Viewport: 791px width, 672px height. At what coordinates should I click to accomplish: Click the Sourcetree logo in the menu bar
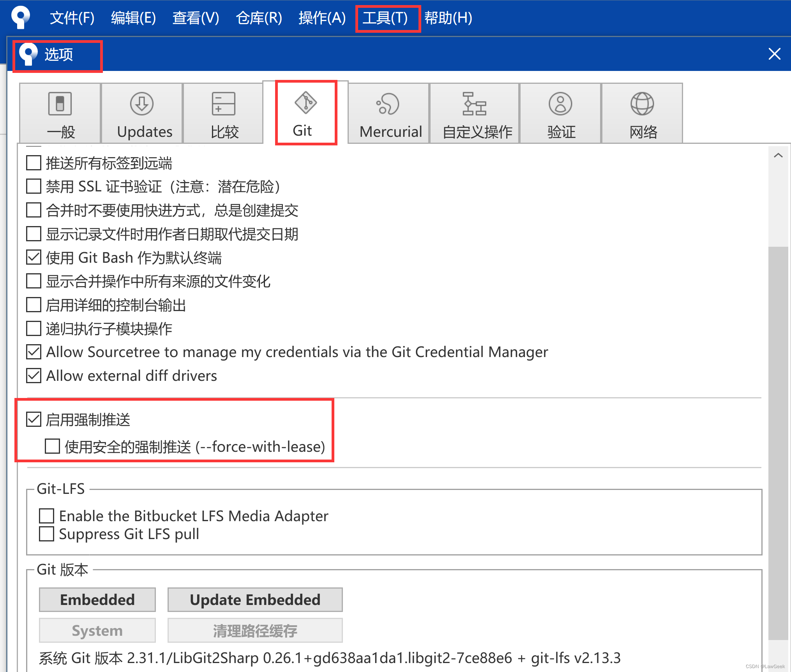coord(21,18)
